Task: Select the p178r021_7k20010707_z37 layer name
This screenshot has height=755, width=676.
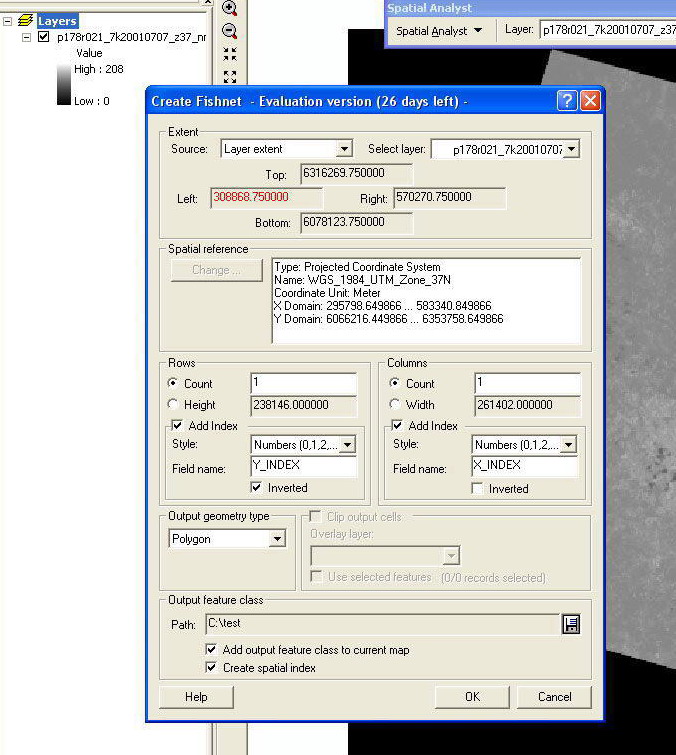Action: coord(131,37)
